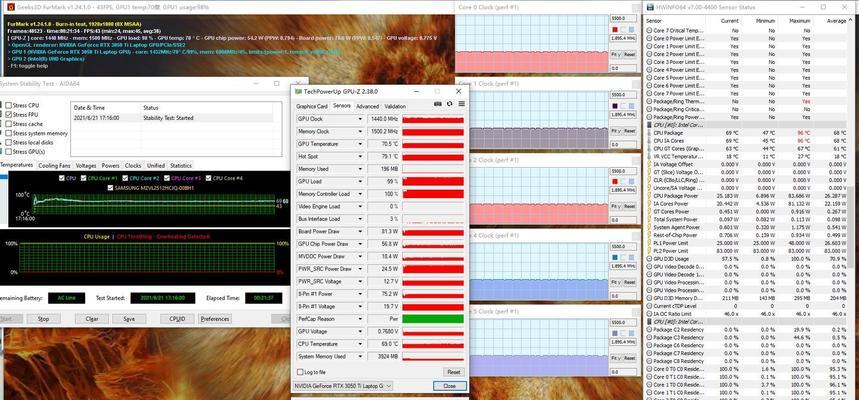Viewport: 859px width, 400px height.
Task: Open GPU-Z hamburger menu icon
Action: pyautogui.click(x=461, y=104)
